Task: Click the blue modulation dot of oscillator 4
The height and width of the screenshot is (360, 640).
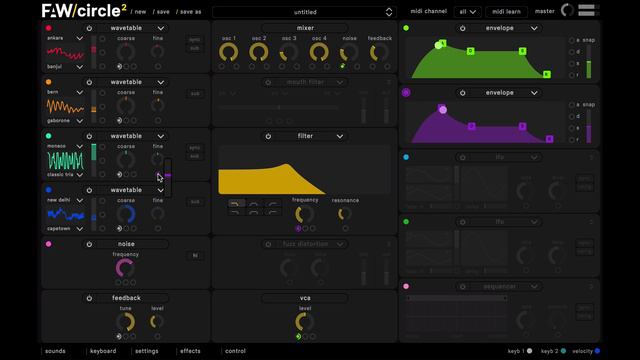Action: (49, 190)
